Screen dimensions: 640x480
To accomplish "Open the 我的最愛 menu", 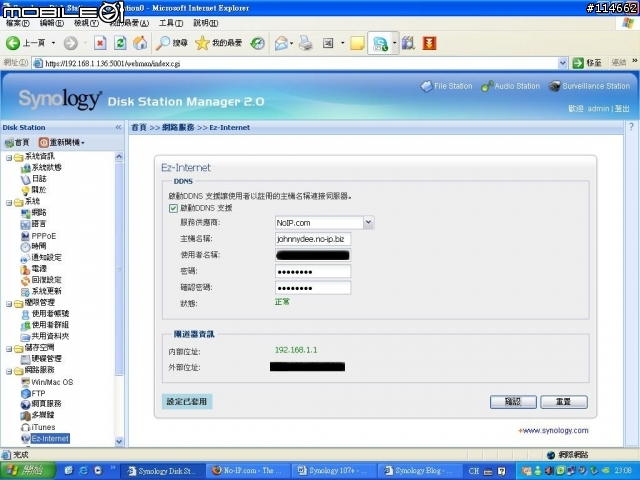I will coord(129,23).
